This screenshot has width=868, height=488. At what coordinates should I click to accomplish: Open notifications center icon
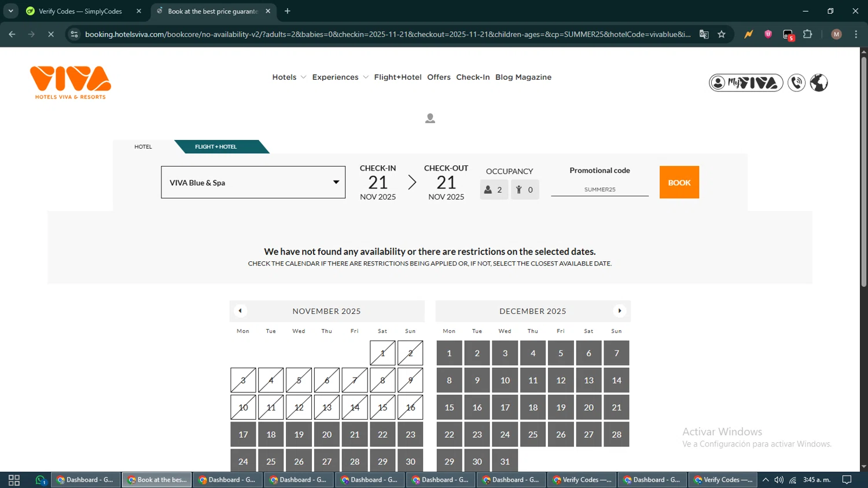[847, 480]
